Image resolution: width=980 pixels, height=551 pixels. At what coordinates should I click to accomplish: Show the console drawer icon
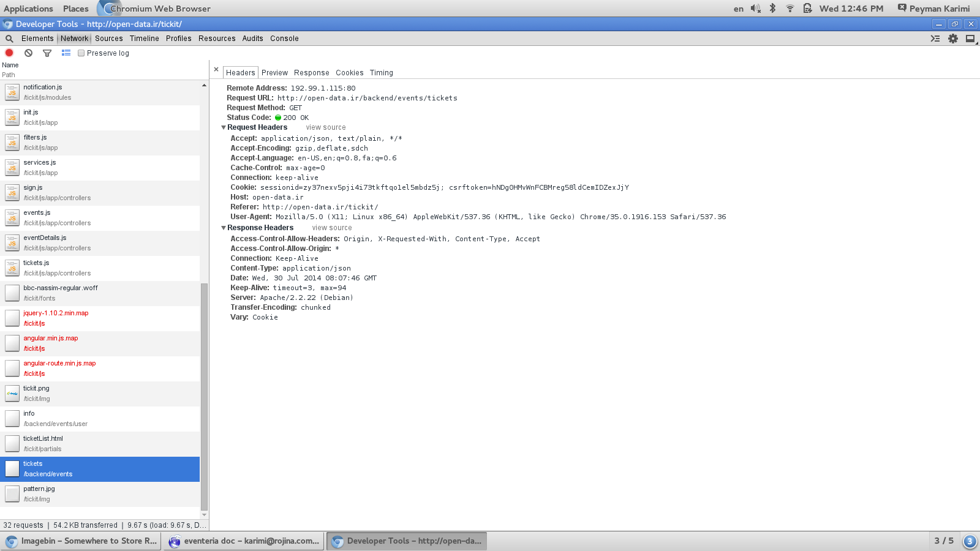(935, 39)
